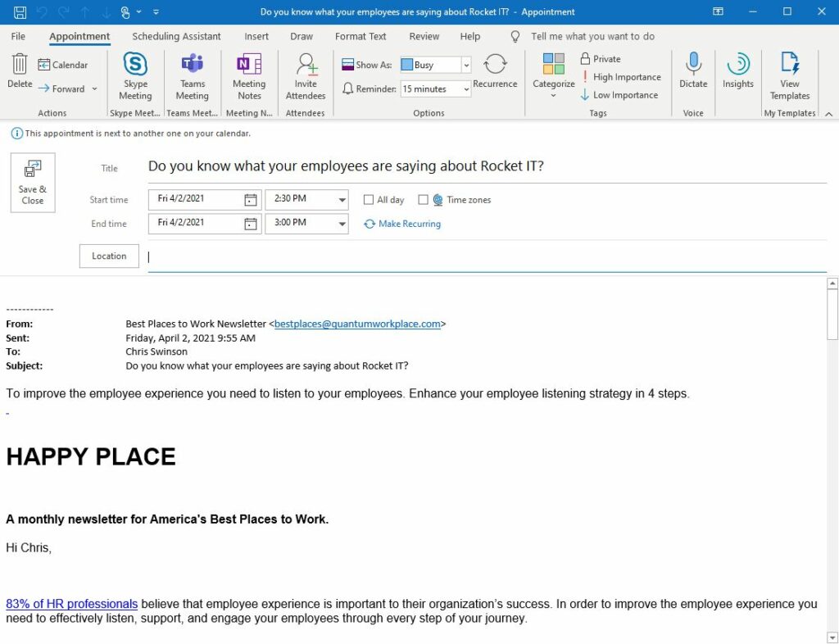This screenshot has height=644, width=839.
Task: Switch to the Draw tab
Action: (x=302, y=36)
